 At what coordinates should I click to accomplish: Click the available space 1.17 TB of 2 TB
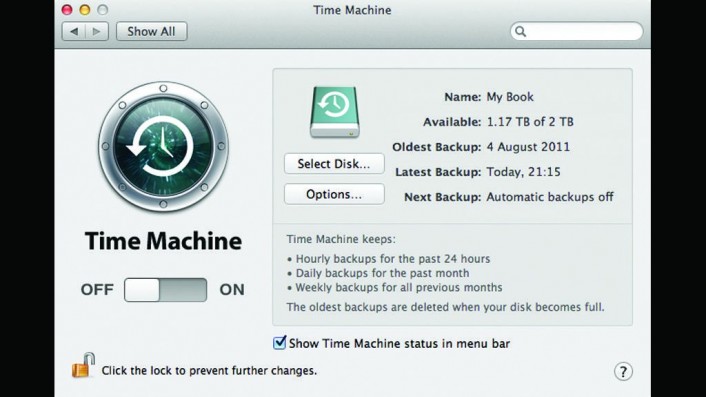coord(530,122)
